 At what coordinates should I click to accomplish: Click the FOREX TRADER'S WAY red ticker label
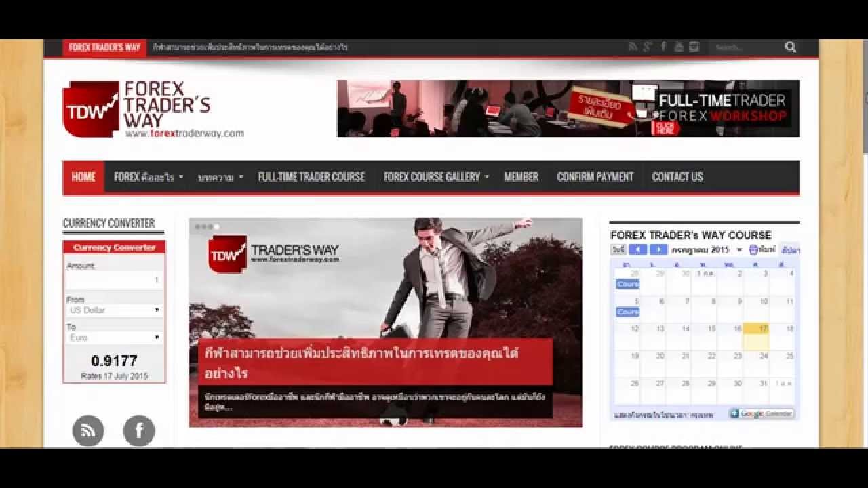[104, 47]
